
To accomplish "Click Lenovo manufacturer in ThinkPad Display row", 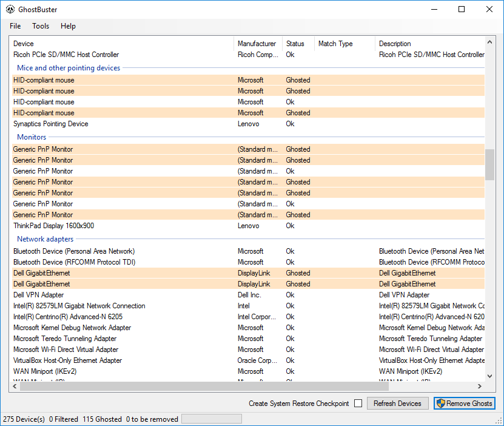I will coord(249,226).
